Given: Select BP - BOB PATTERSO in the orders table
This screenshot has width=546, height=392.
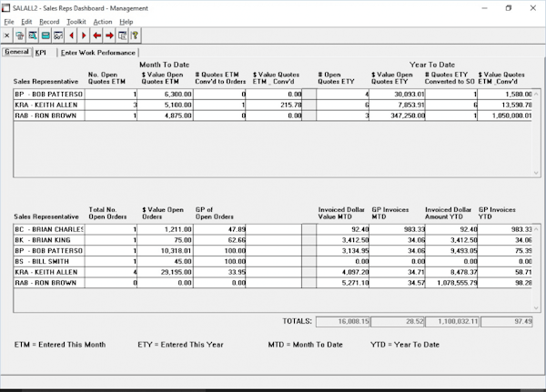Looking at the screenshot, I should pos(49,251).
